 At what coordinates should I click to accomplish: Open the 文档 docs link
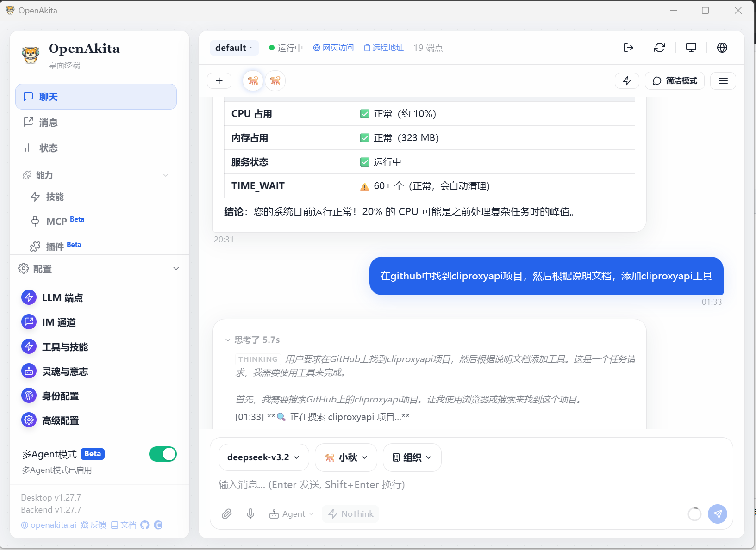(x=124, y=525)
